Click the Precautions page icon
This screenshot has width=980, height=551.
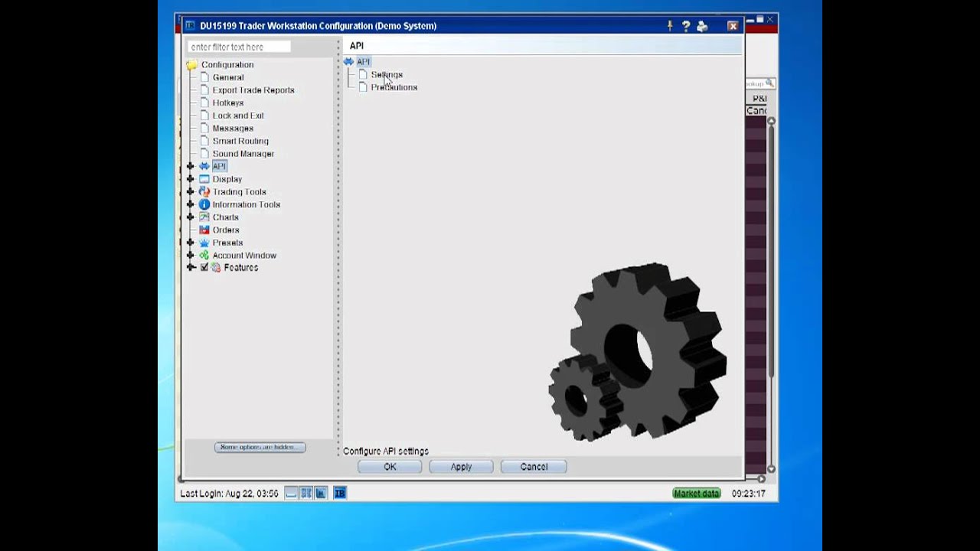pyautogui.click(x=363, y=87)
